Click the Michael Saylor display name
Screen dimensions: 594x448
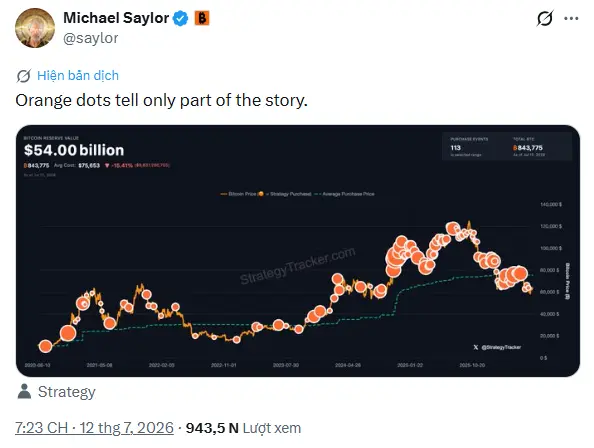[x=116, y=18]
